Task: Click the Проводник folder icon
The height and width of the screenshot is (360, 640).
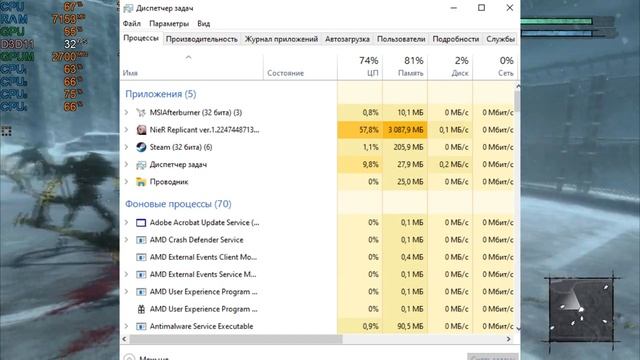Action: pyautogui.click(x=141, y=182)
